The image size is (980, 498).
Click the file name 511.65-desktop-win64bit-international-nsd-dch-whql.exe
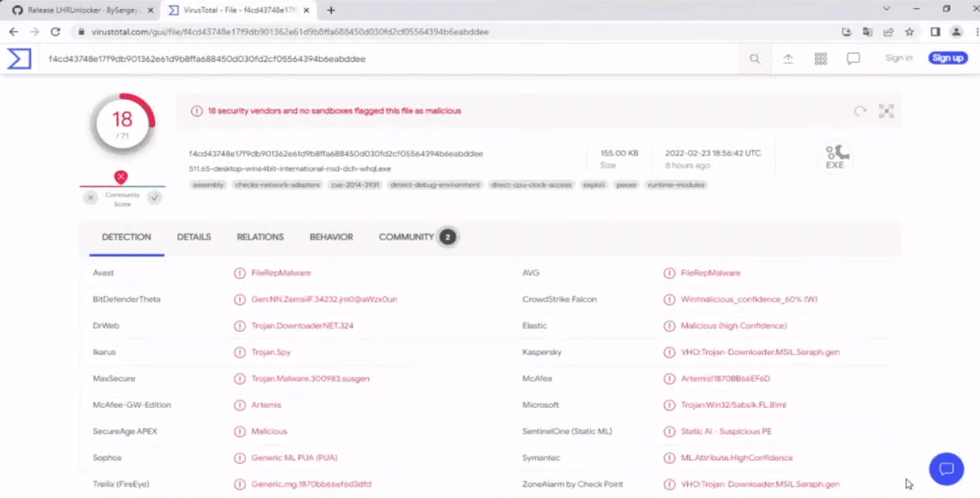290,168
